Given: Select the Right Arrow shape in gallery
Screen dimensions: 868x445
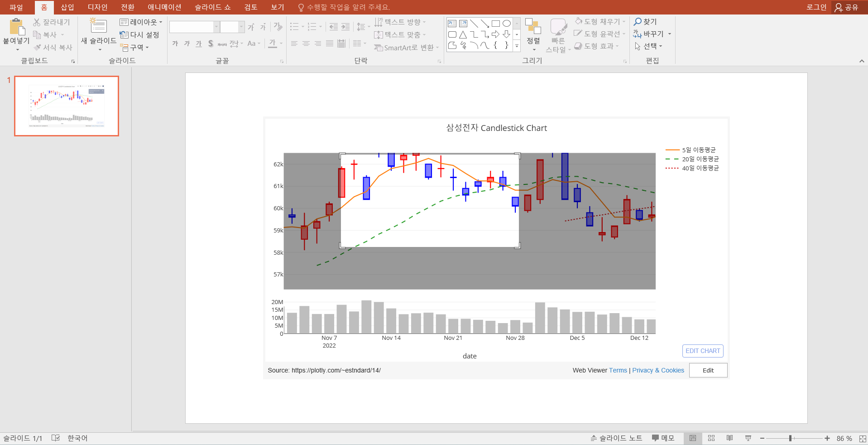Looking at the screenshot, I should pos(496,34).
